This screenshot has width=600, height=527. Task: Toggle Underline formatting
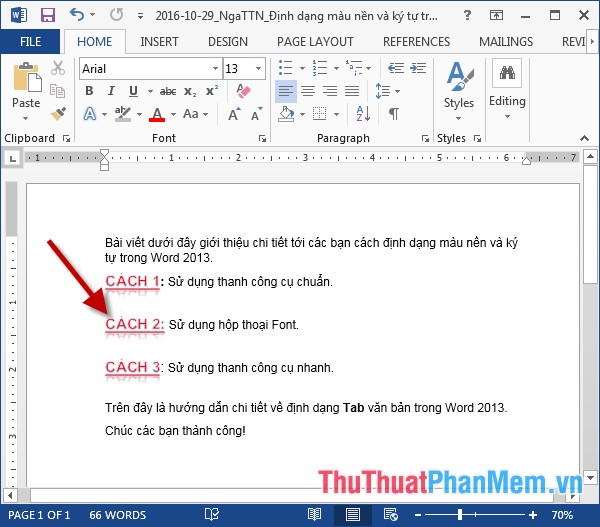click(133, 91)
